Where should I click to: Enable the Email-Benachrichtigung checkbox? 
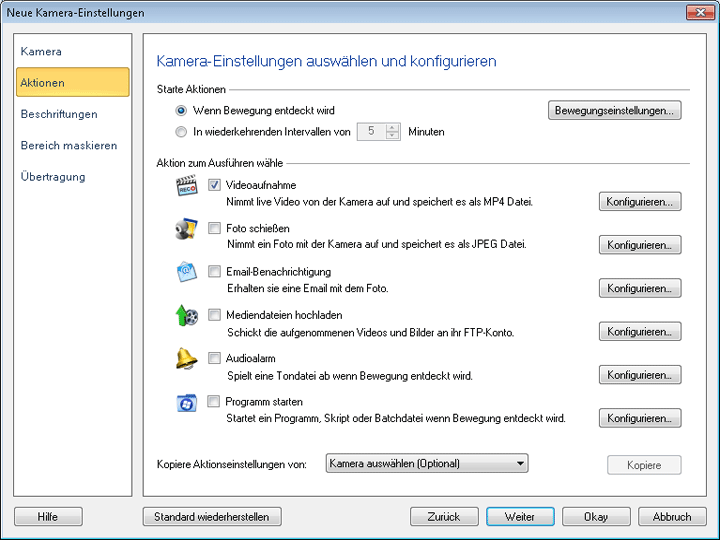pos(215,272)
